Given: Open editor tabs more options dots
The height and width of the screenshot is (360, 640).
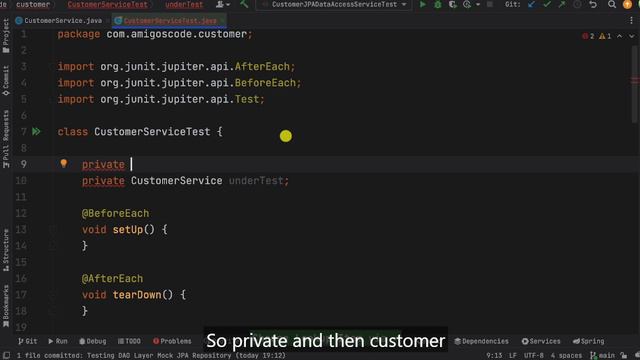Looking at the screenshot, I should 631,20.
